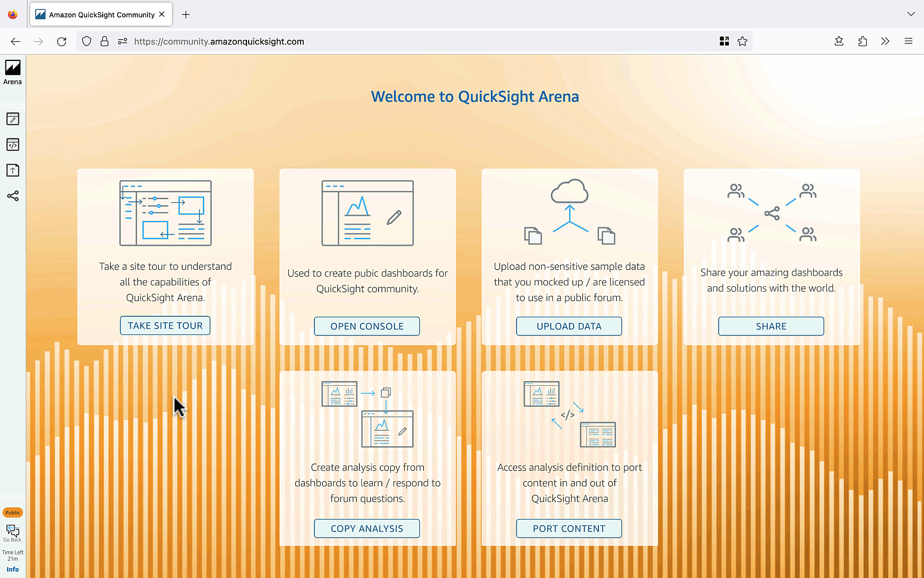Click the Time Left 21m indicator
The height and width of the screenshot is (578, 924).
pyautogui.click(x=13, y=556)
